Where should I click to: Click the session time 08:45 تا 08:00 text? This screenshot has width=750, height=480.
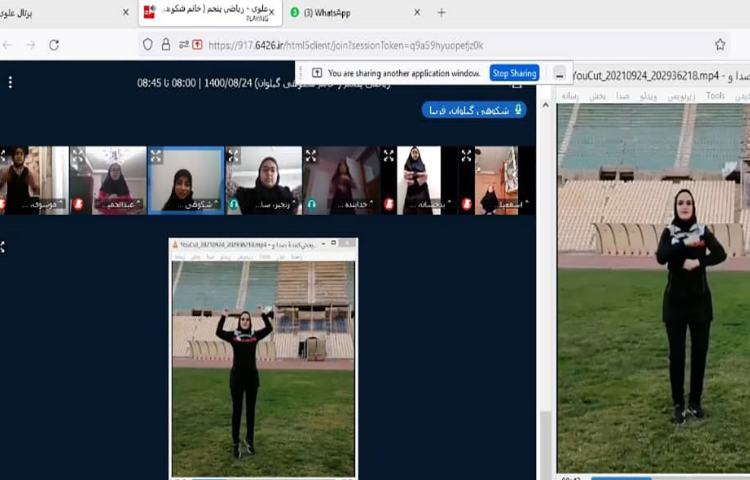pos(166,83)
